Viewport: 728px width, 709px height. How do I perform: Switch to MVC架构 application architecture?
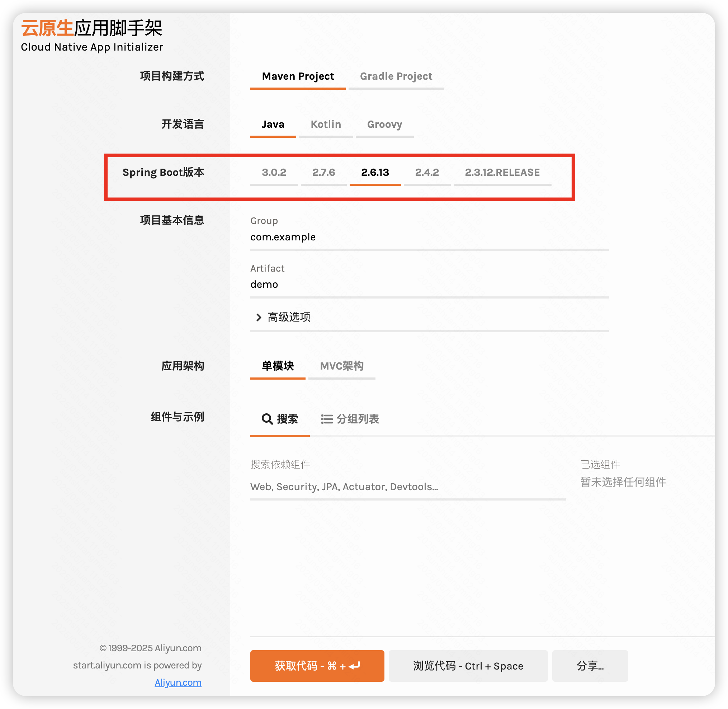pyautogui.click(x=341, y=366)
